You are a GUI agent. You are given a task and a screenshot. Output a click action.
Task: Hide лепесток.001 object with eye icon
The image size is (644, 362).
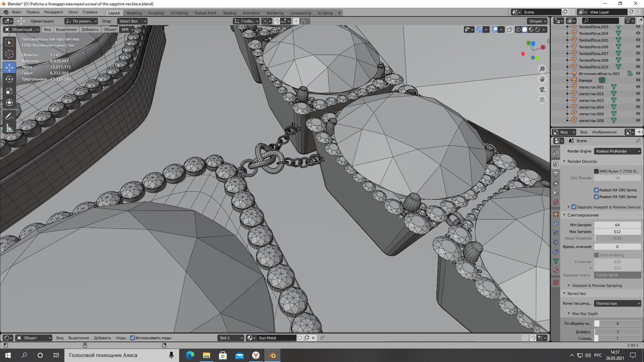click(638, 87)
